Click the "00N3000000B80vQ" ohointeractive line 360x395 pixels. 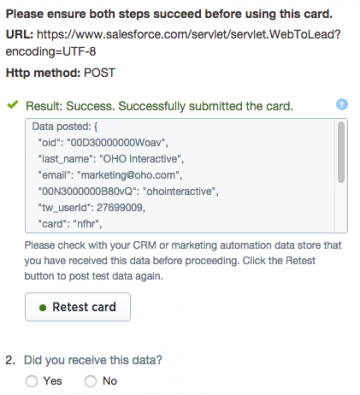click(128, 191)
